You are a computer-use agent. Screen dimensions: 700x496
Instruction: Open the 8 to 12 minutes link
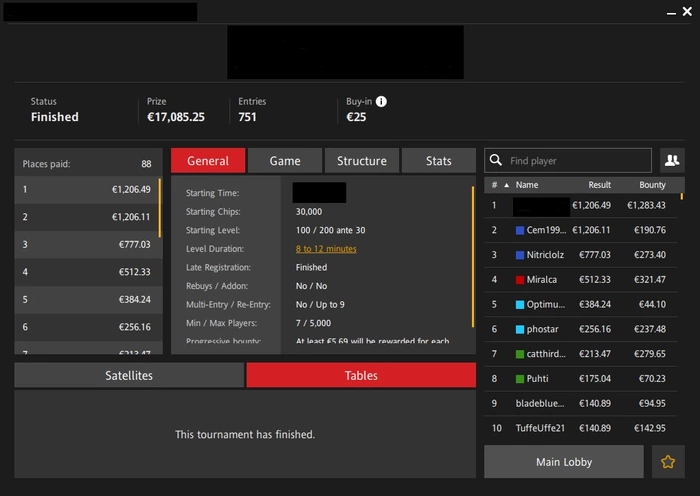326,249
